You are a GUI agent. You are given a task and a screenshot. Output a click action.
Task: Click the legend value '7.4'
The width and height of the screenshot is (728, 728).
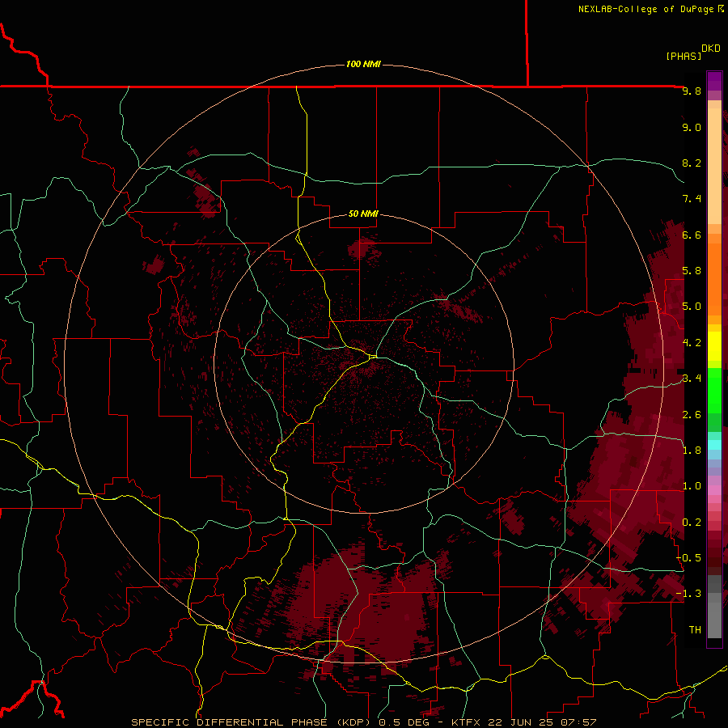click(692, 199)
